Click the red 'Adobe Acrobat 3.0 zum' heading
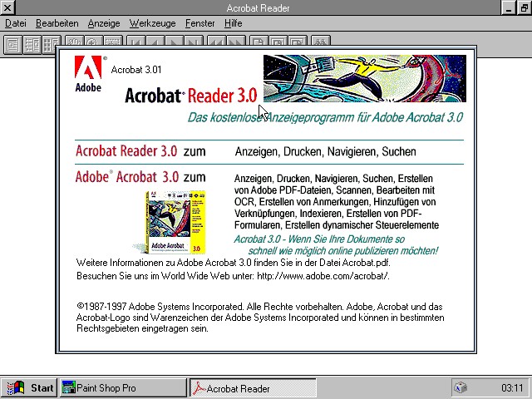 pyautogui.click(x=140, y=177)
